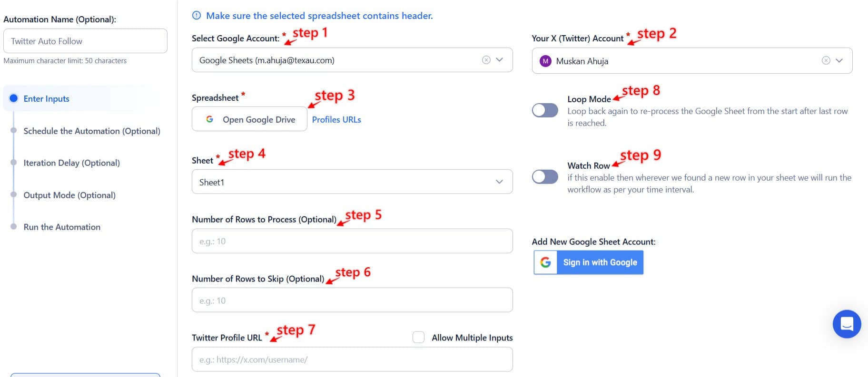Enable the Loop Mode toggle
The image size is (868, 377).
[x=545, y=110]
